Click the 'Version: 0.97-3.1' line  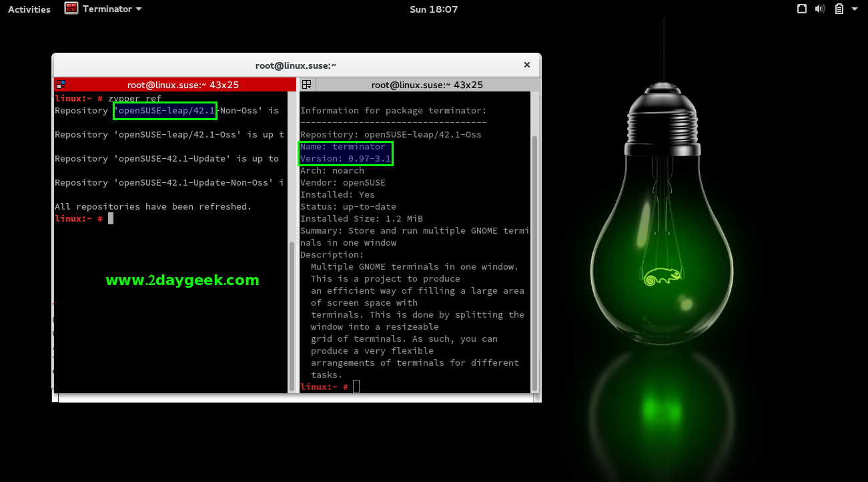point(346,158)
